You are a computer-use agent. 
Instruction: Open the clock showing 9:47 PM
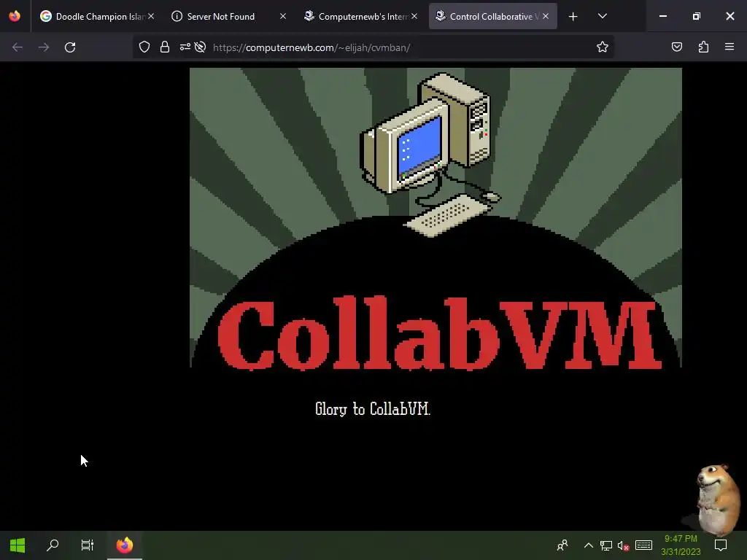pyautogui.click(x=681, y=545)
